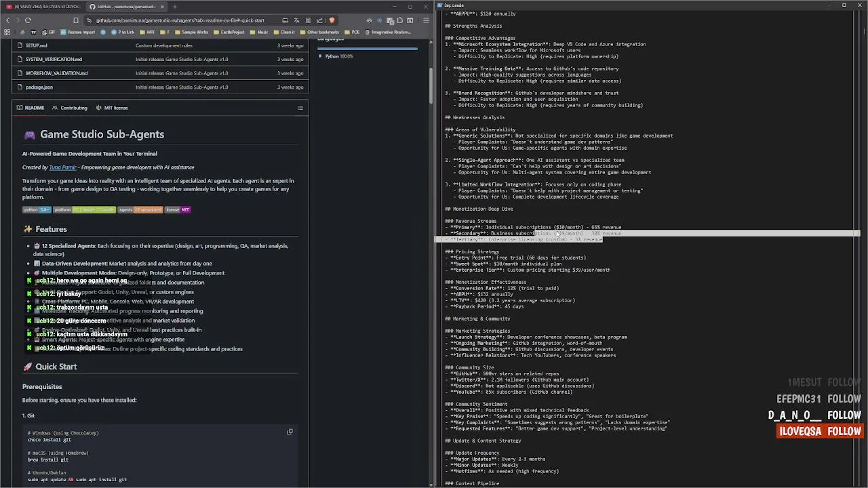
Task: Open the Imaginative Realism bookmark
Action: click(388, 32)
